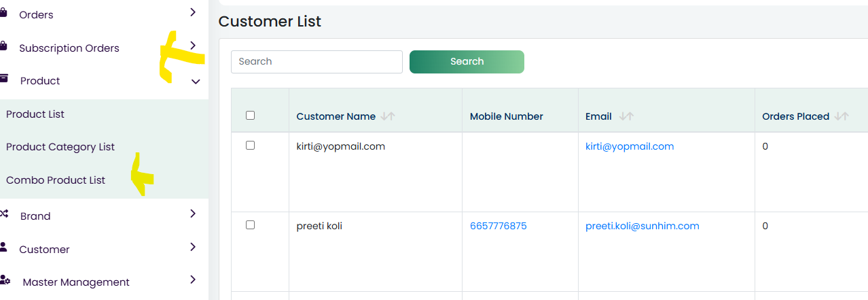Open Combo Product List
Viewport: 868px width, 300px height.
(x=56, y=180)
